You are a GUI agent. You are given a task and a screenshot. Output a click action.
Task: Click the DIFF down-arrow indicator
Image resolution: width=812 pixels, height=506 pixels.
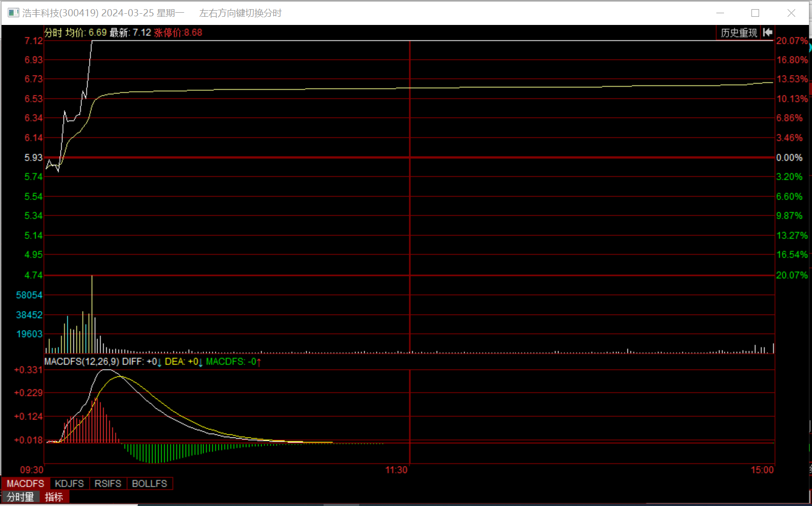(x=160, y=362)
